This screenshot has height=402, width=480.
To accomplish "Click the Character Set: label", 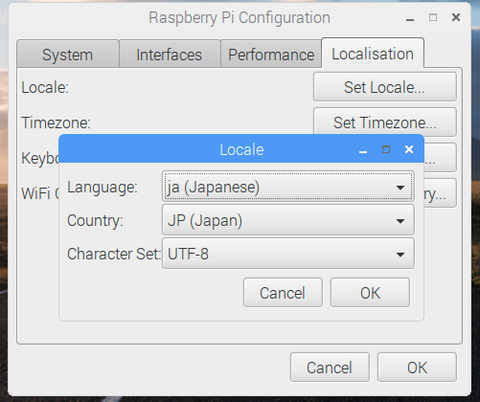I will tap(114, 254).
